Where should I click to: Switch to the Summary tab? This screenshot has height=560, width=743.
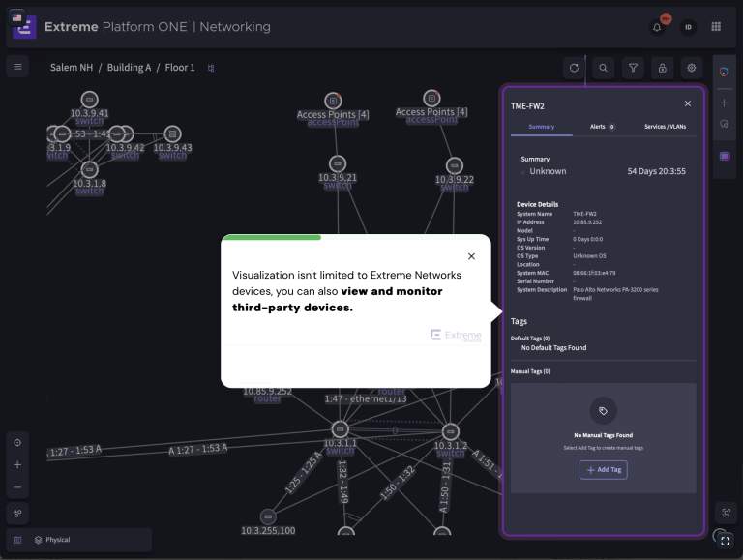coord(541,127)
